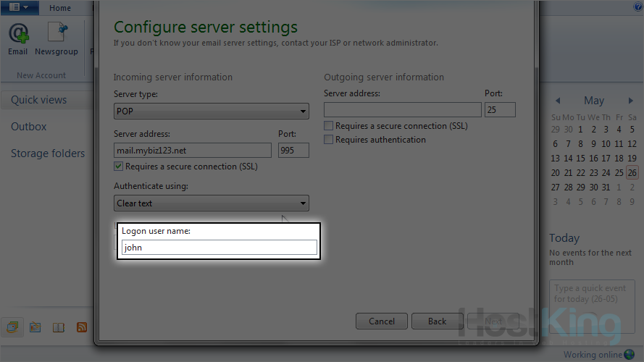The image size is (644, 362).
Task: Click the Newsgroup account icon
Action: coord(57,38)
